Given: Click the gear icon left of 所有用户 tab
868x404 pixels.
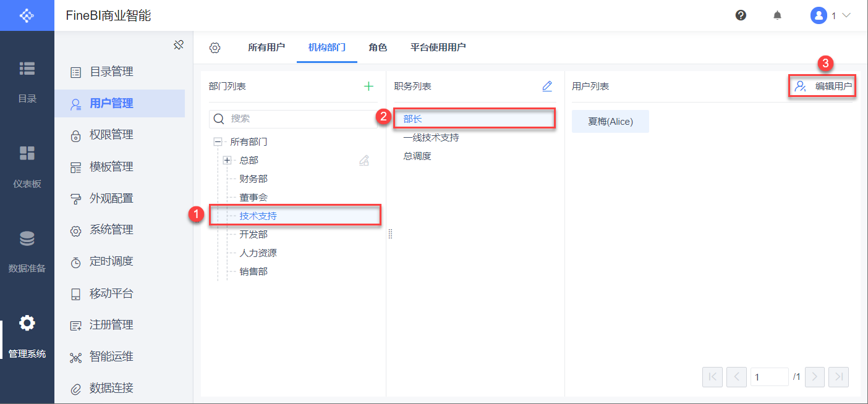Looking at the screenshot, I should tap(215, 48).
